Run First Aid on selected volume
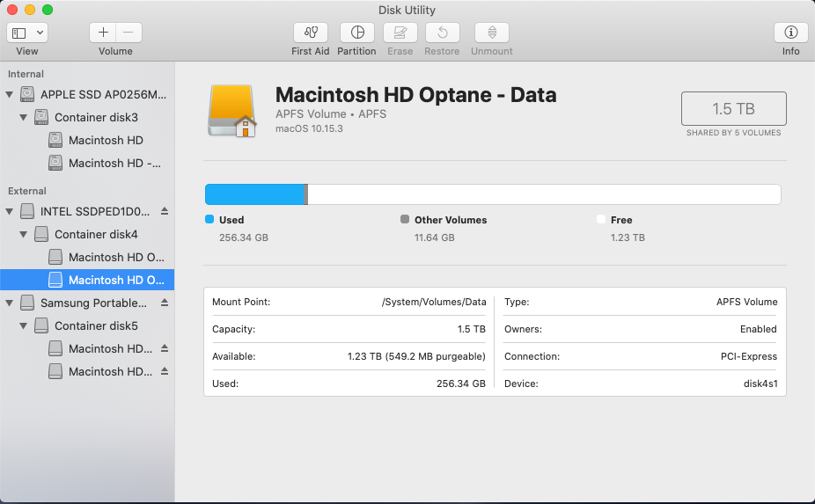Viewport: 815px width, 504px height. [311, 33]
